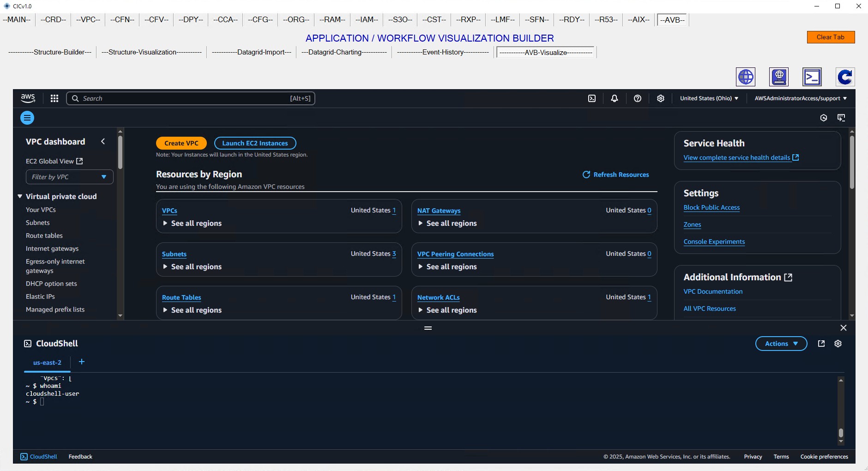This screenshot has width=868, height=471.
Task: Open CloudShell settings gear icon
Action: (x=838, y=344)
